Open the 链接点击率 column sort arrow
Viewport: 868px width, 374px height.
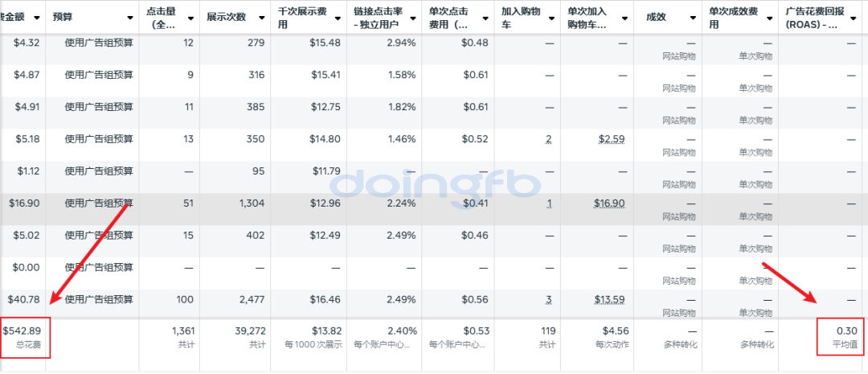point(415,18)
